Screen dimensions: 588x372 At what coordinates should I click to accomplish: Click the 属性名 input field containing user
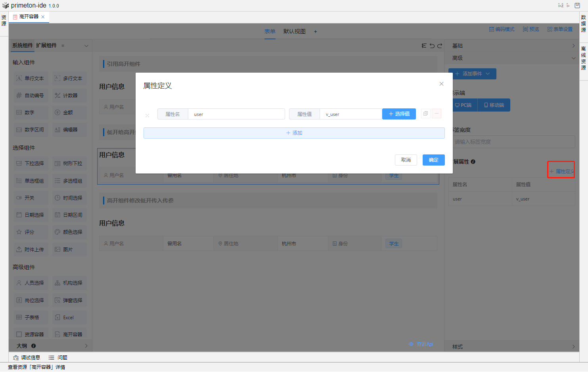[236, 114]
